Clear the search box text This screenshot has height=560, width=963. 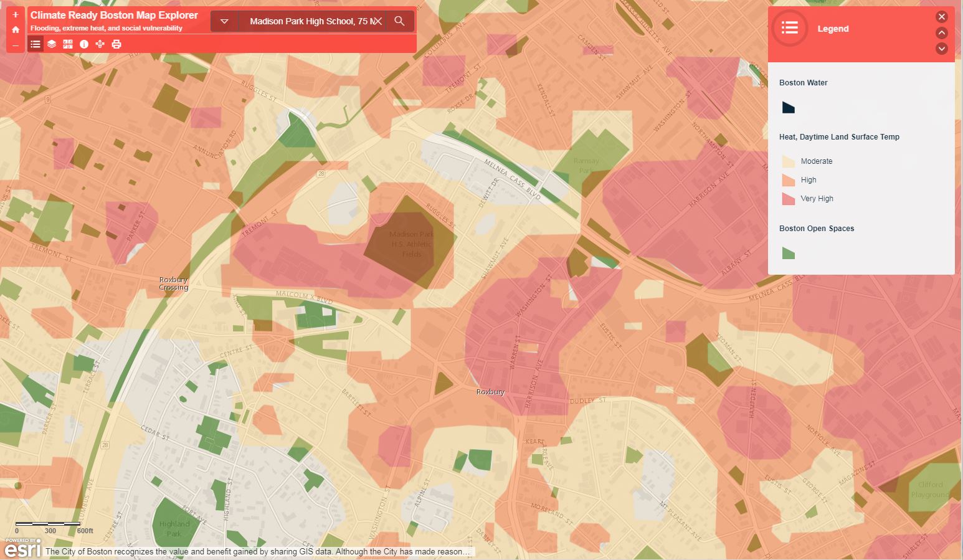(x=377, y=21)
